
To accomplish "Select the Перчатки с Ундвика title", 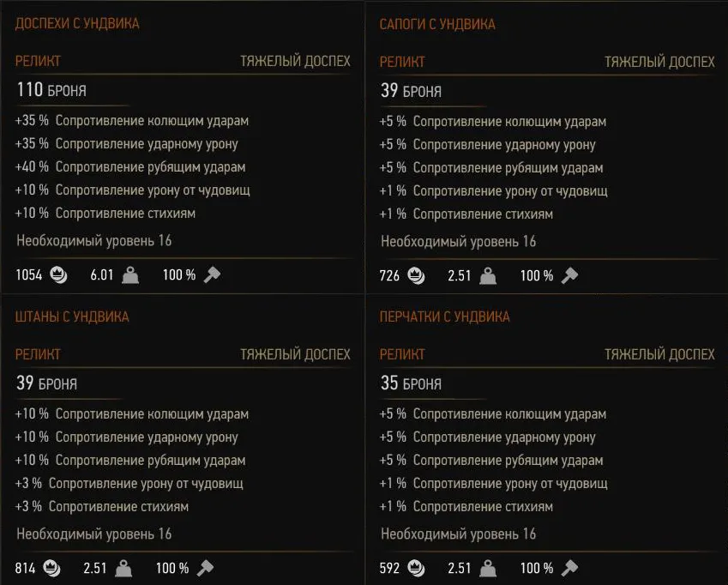I will click(444, 317).
